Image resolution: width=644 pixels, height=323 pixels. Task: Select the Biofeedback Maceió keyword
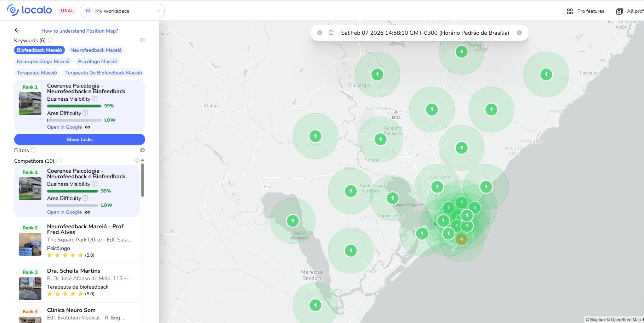39,50
